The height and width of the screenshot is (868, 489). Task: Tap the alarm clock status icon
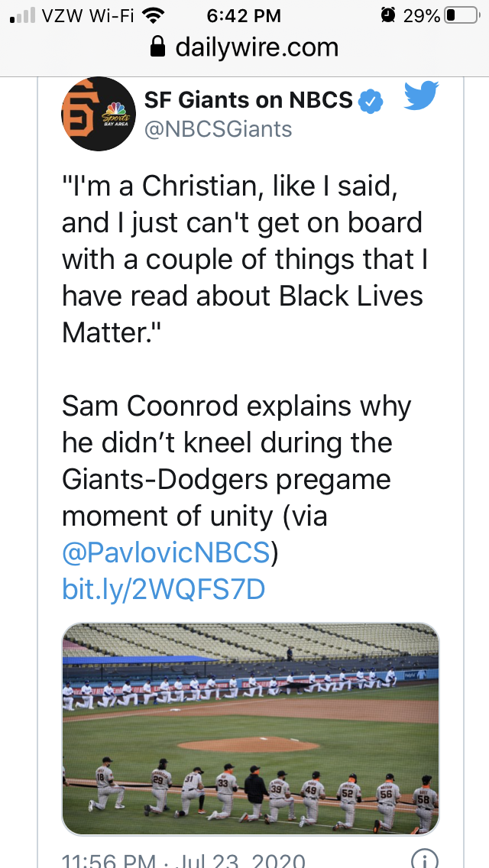[x=388, y=15]
